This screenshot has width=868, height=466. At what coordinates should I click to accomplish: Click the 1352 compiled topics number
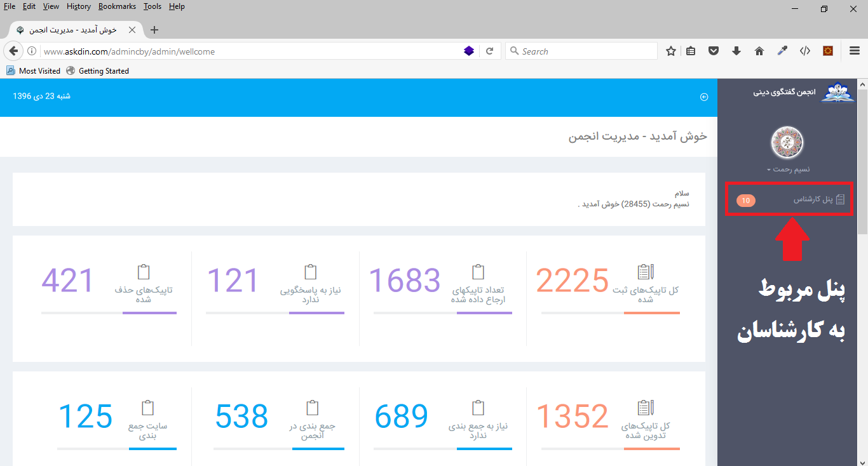pyautogui.click(x=572, y=417)
